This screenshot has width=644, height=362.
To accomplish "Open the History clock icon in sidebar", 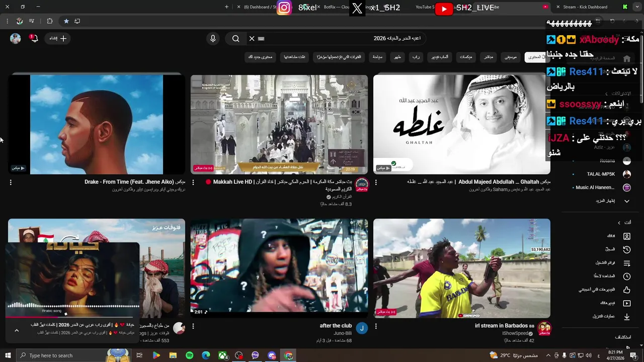I will pos(627,249).
